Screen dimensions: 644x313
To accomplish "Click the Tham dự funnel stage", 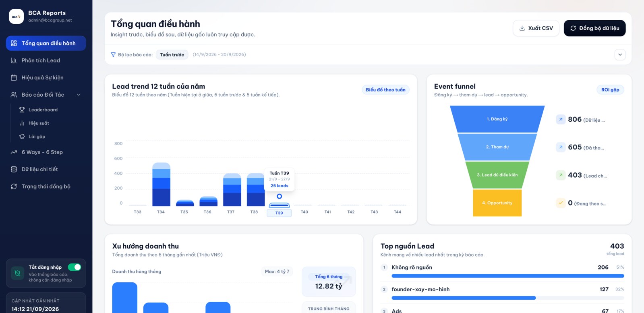I will coord(497,147).
